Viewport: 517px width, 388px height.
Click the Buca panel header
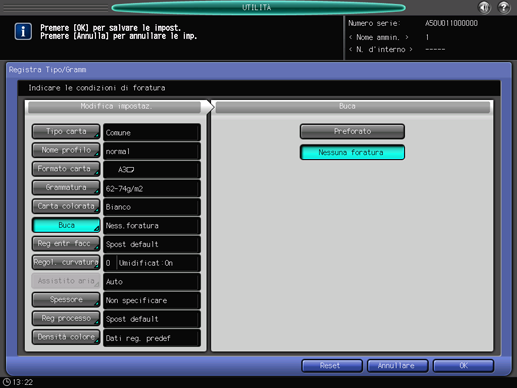click(x=353, y=107)
